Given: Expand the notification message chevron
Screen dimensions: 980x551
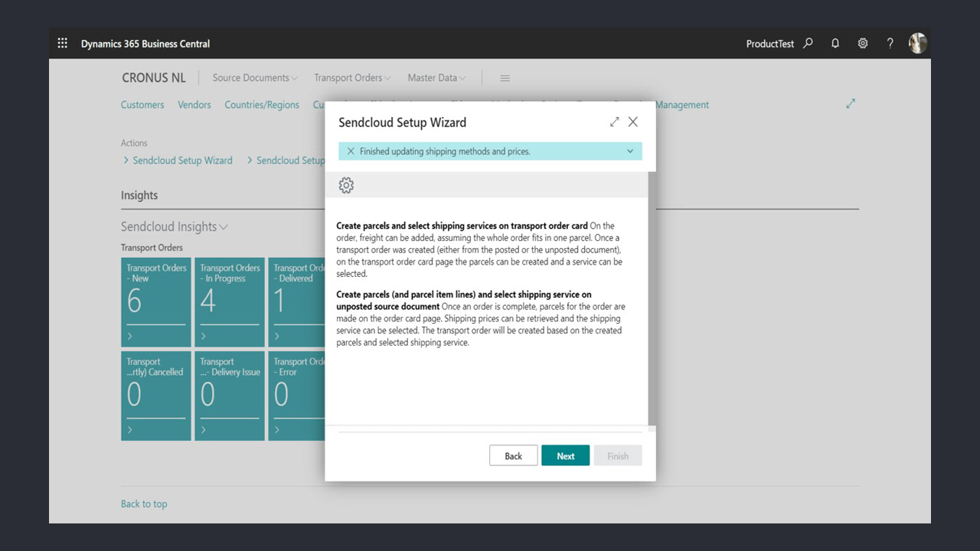Looking at the screenshot, I should [630, 152].
